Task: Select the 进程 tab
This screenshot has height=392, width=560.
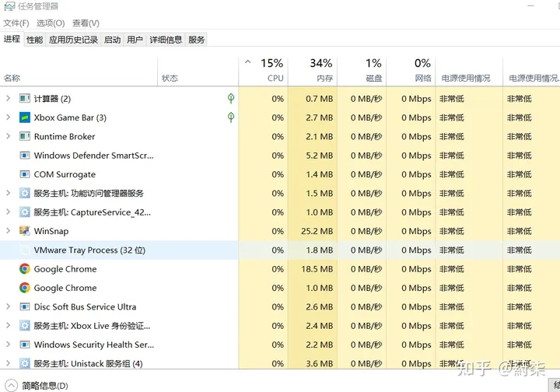Action: point(12,39)
